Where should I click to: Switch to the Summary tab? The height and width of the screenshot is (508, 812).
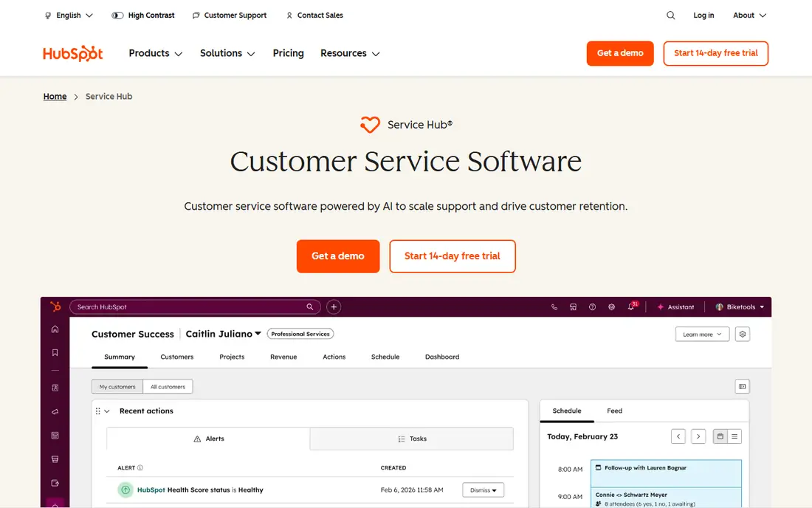pyautogui.click(x=120, y=357)
